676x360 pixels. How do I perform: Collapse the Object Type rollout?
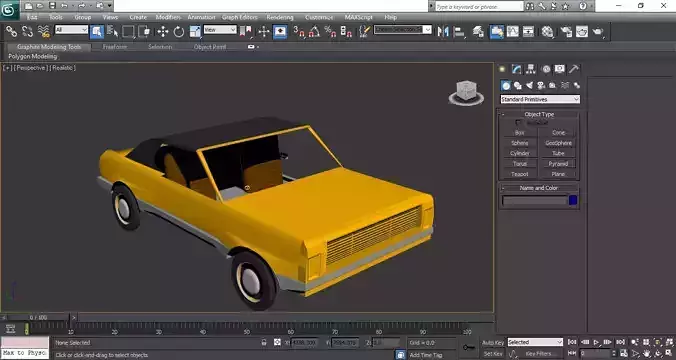(539, 114)
